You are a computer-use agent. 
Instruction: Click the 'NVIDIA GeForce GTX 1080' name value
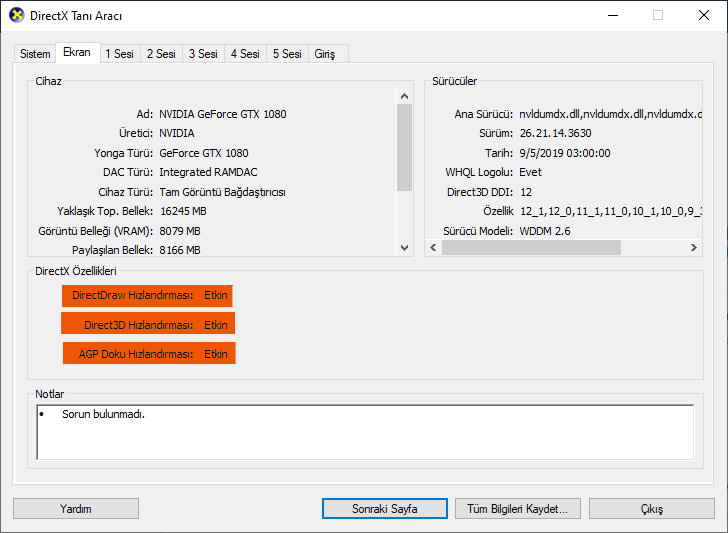coord(223,114)
